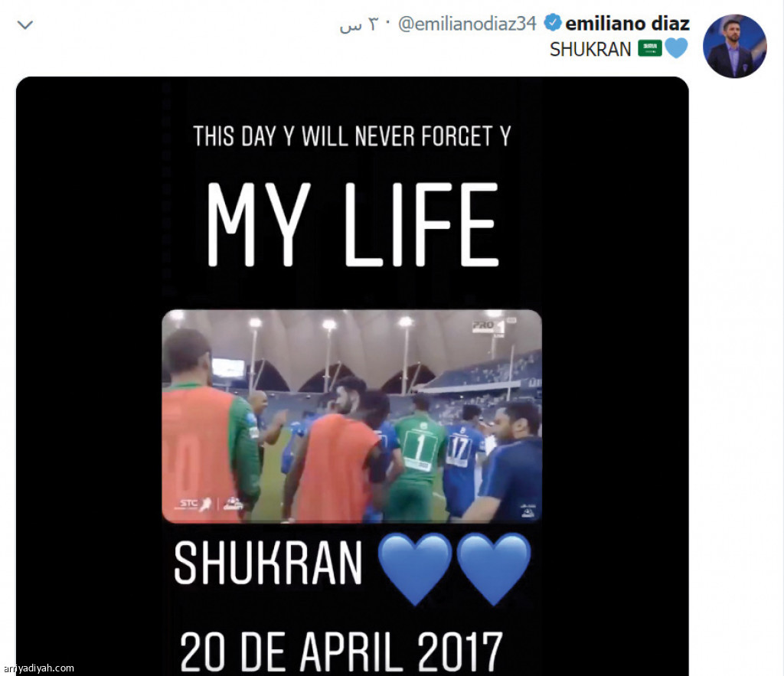This screenshot has width=784, height=676.
Task: Click the emiliano diaz display name
Action: click(627, 23)
